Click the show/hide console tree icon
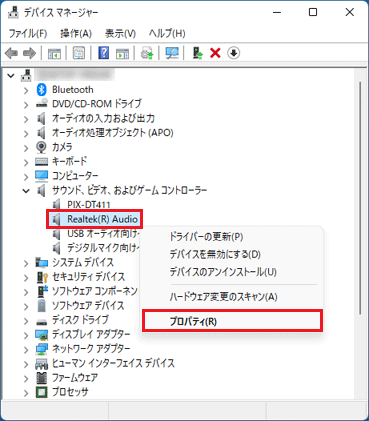This screenshot has height=421, width=369. [54, 53]
